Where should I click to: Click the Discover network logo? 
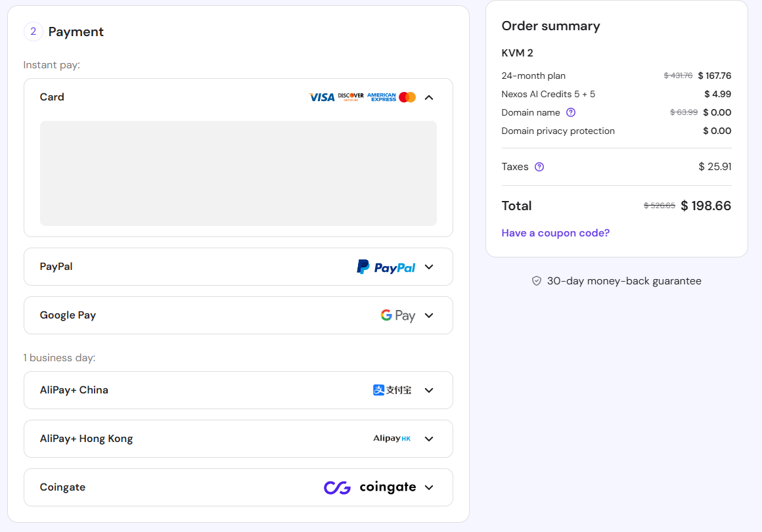(351, 97)
